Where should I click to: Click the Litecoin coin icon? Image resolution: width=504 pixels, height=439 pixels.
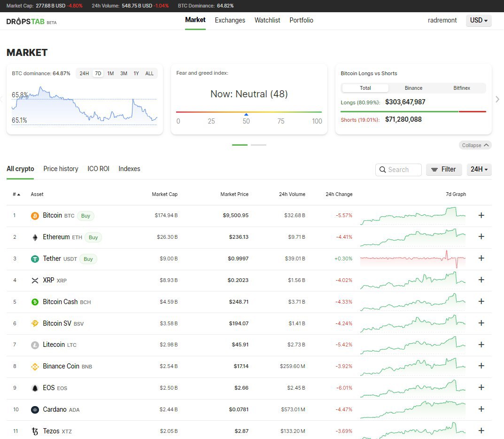click(x=35, y=345)
